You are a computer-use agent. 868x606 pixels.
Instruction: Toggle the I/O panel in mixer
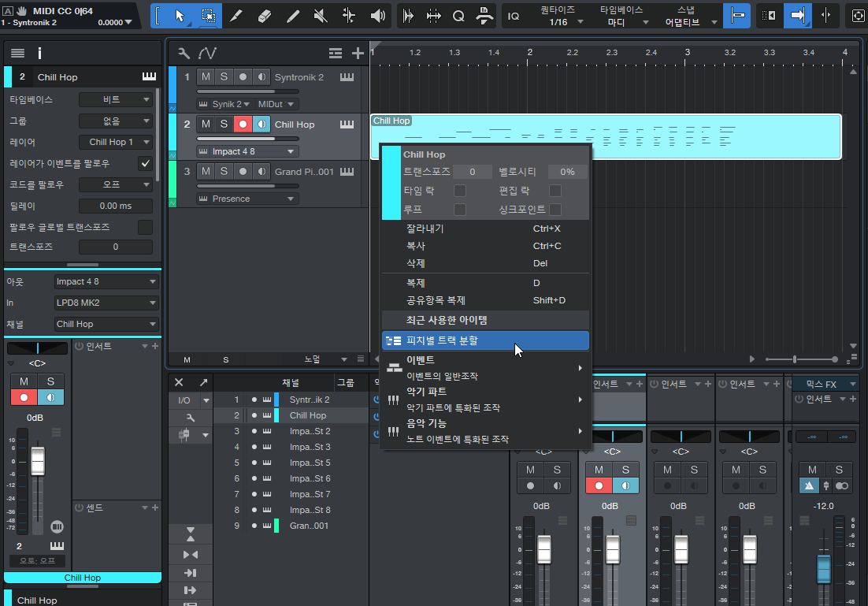[184, 400]
